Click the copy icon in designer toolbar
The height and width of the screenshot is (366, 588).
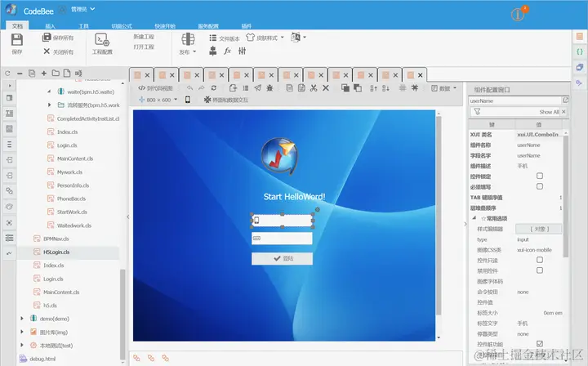[x=289, y=87]
